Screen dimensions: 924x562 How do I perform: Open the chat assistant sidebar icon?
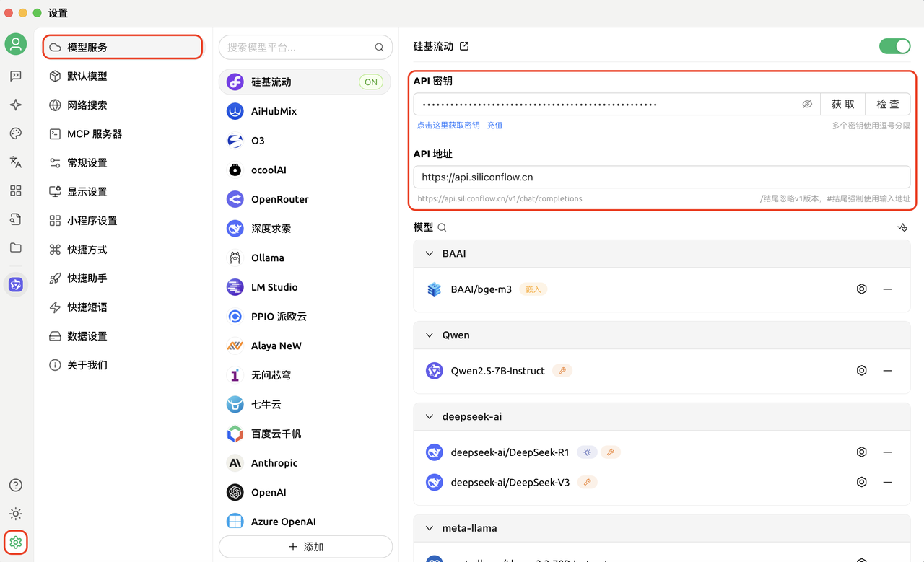coord(16,76)
